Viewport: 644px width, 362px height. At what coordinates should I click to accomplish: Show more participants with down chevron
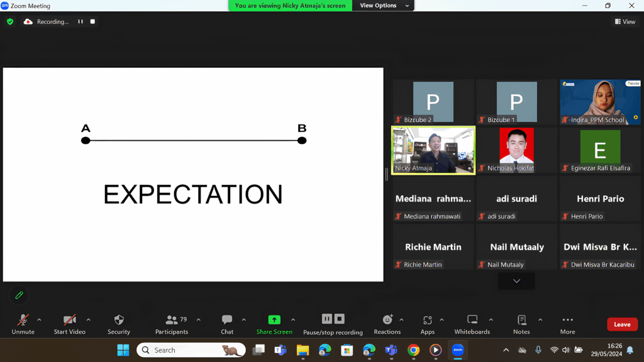516,281
